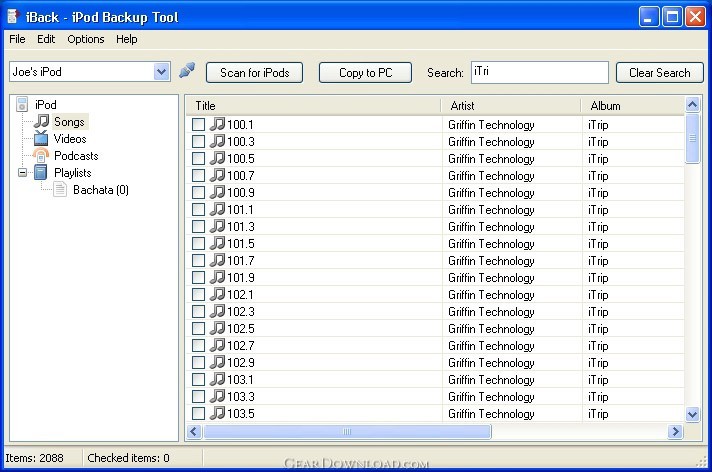
Task: Click the Items: 2088 status entry
Action: [x=35, y=458]
